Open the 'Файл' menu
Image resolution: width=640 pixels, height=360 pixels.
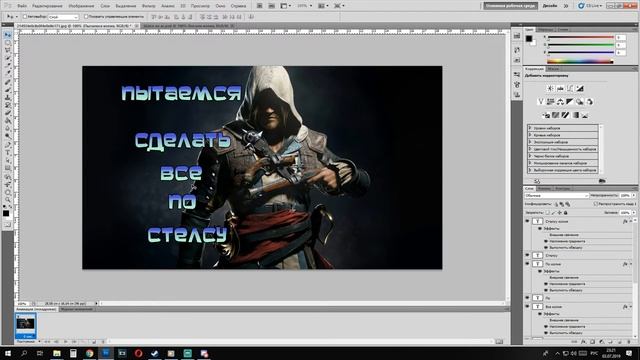point(22,6)
